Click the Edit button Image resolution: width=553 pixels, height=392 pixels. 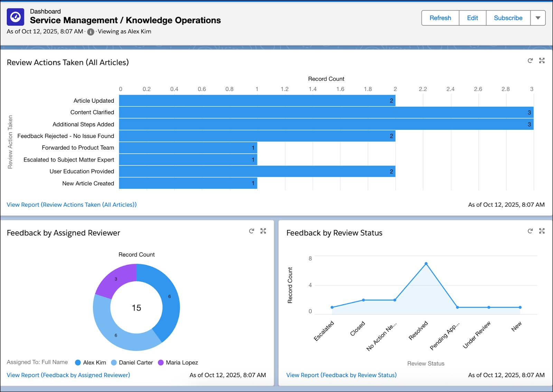472,18
